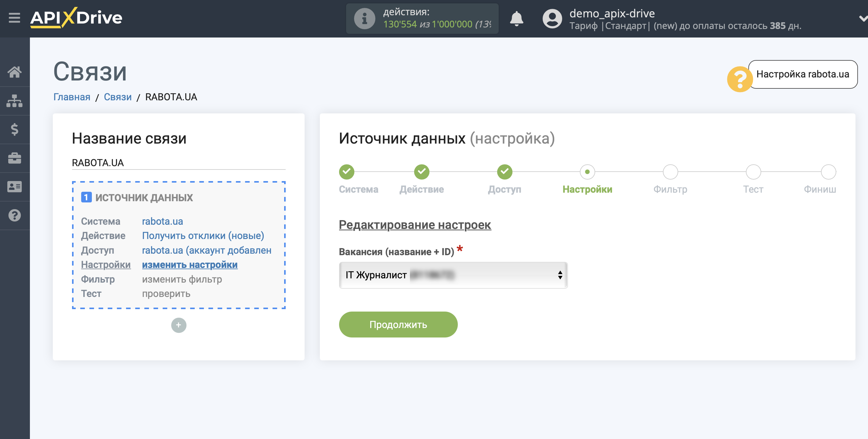Image resolution: width=868 pixels, height=439 pixels.
Task: Click Получить отклики (новые) action link
Action: [x=203, y=236]
